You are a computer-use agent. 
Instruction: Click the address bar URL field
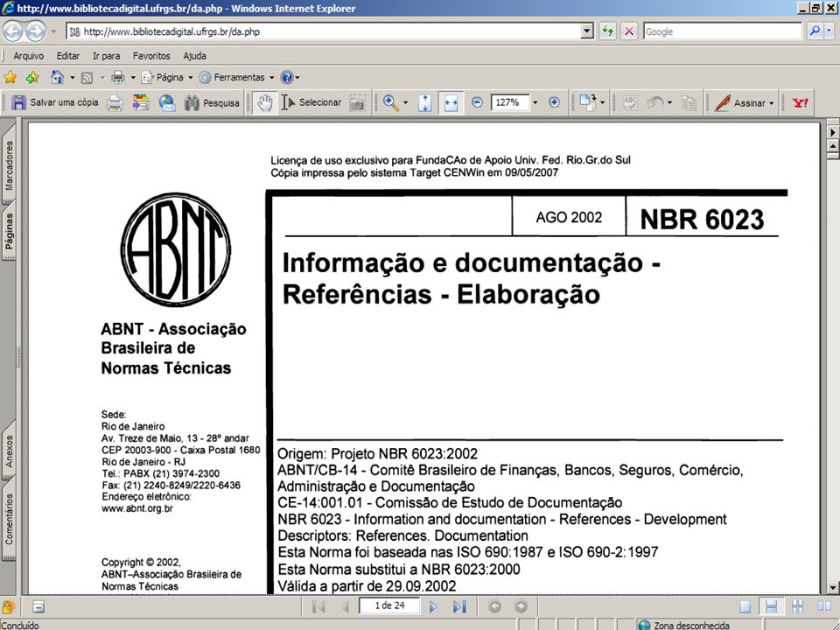click(x=324, y=31)
